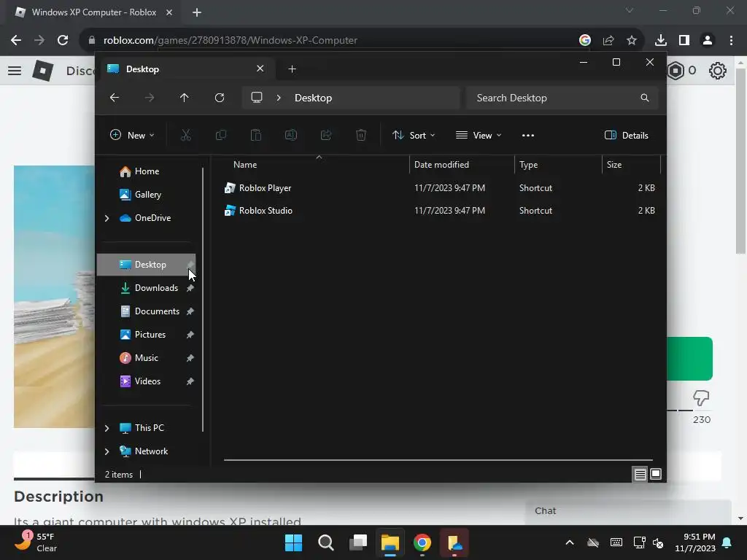Open Task View on the taskbar

click(357, 542)
